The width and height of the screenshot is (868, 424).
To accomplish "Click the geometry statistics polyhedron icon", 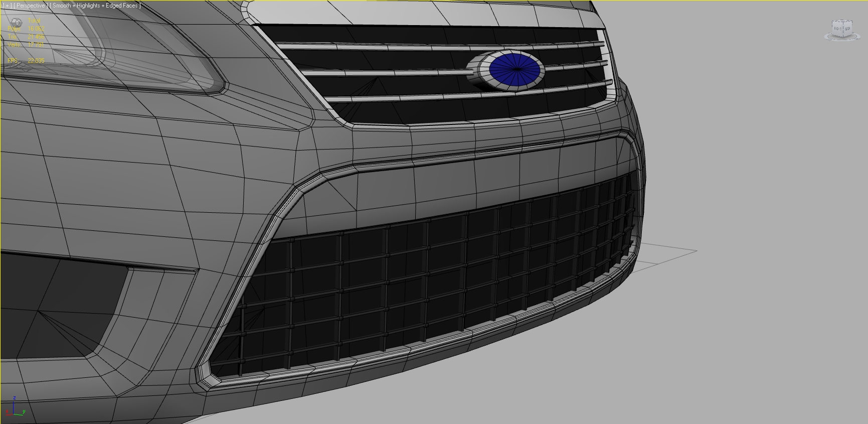I will coord(17,23).
